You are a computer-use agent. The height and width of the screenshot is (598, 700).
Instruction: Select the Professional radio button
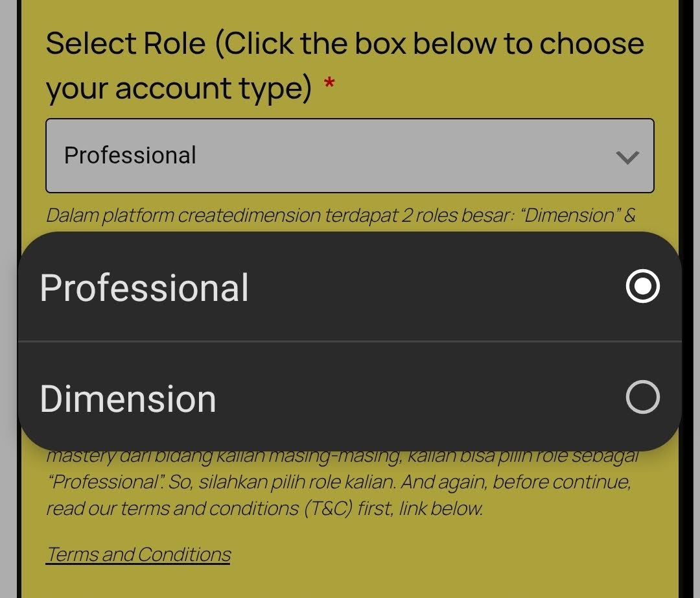coord(642,287)
